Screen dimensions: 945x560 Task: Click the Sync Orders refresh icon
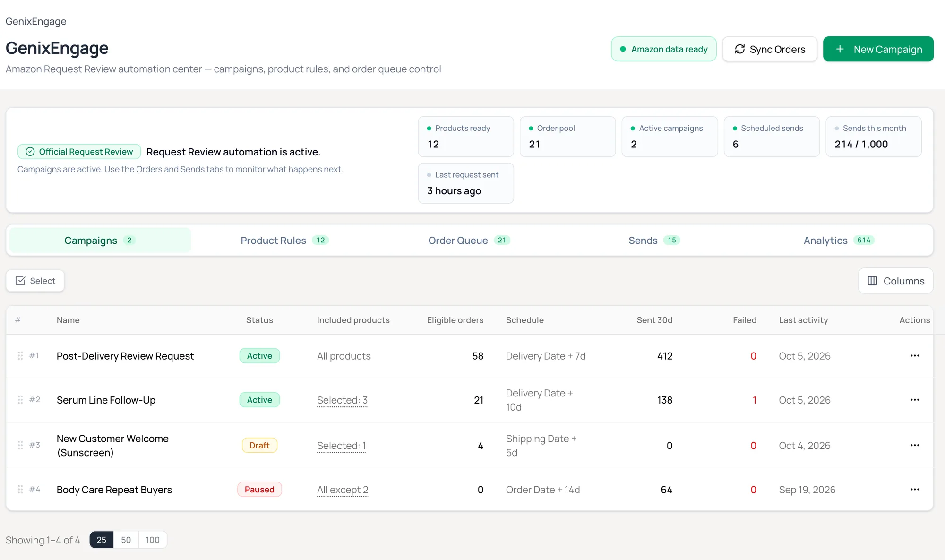click(740, 49)
